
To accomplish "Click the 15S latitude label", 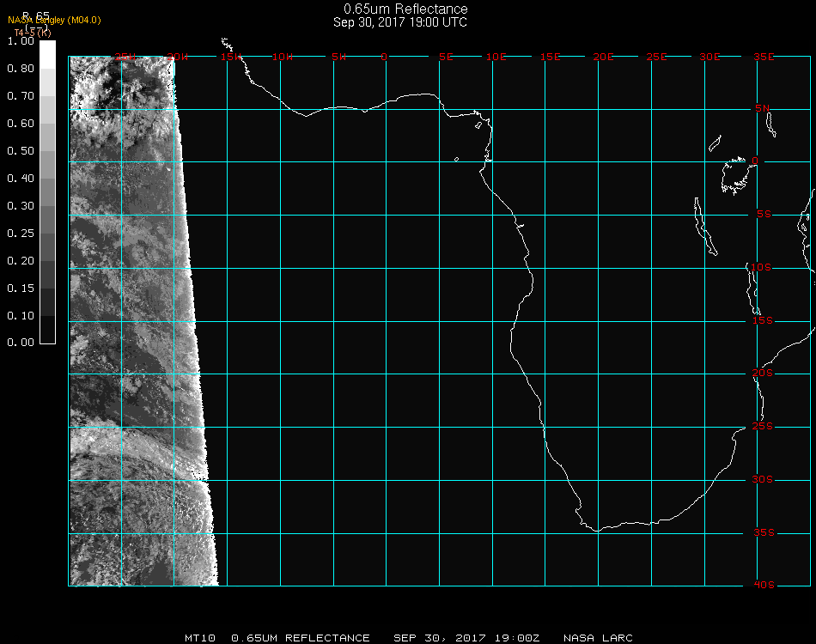I will pyautogui.click(x=763, y=320).
